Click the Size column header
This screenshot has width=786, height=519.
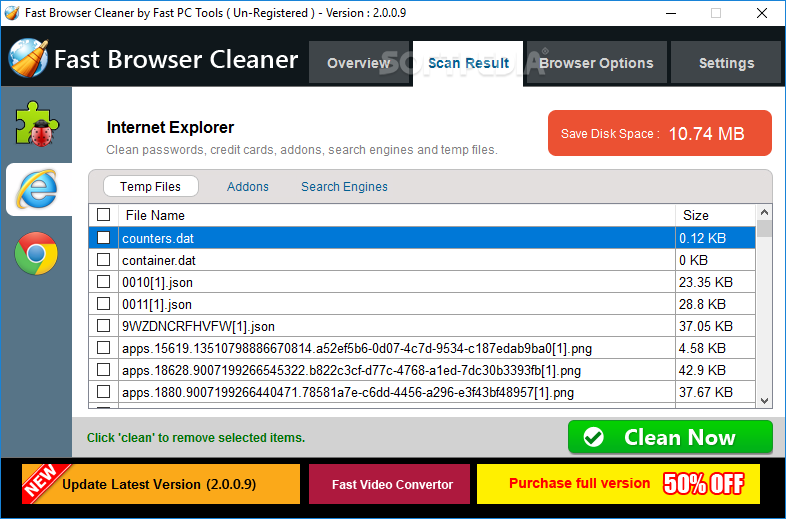click(715, 215)
